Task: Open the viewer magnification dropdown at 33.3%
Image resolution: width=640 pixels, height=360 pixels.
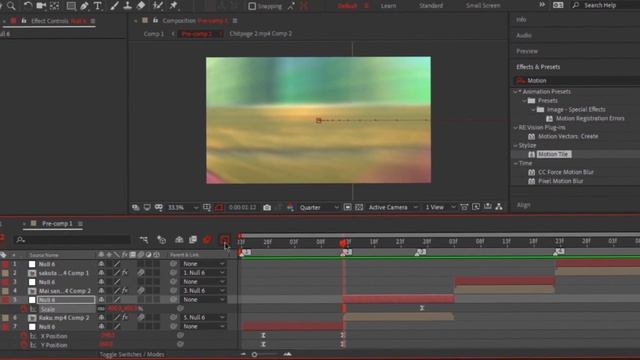Action: (x=182, y=207)
